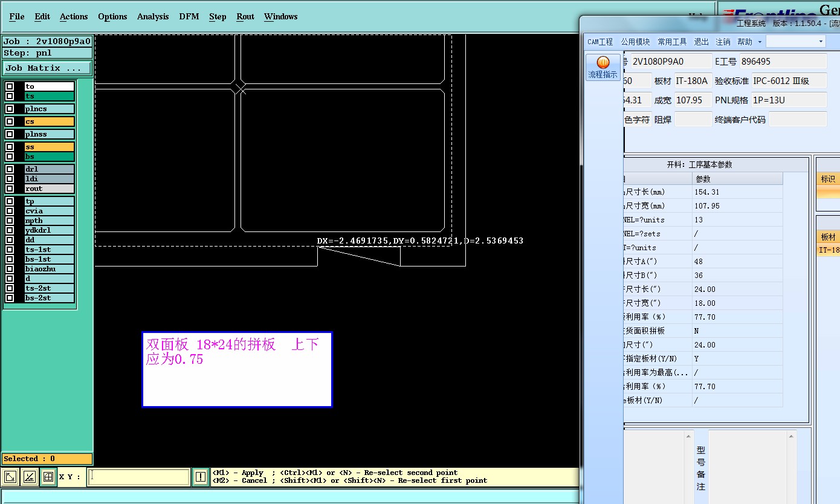The width and height of the screenshot is (840, 504).
Task: Open the 常用工具 menu
Action: coord(673,42)
